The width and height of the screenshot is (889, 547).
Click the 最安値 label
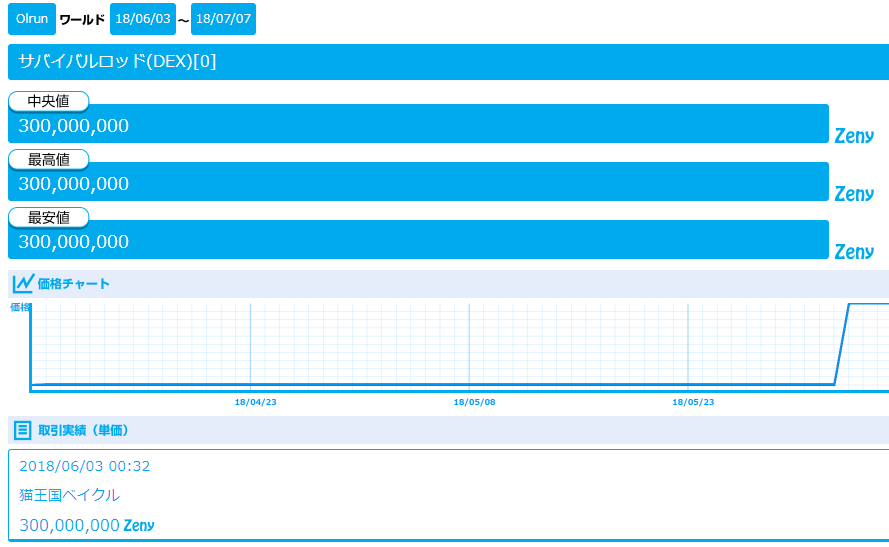point(49,218)
